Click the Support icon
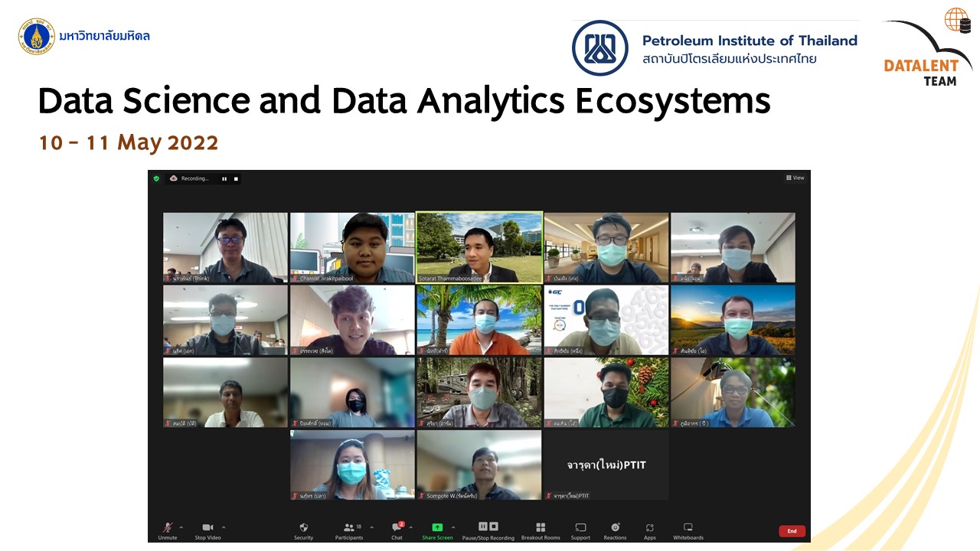Image resolution: width=980 pixels, height=551 pixels. [580, 528]
